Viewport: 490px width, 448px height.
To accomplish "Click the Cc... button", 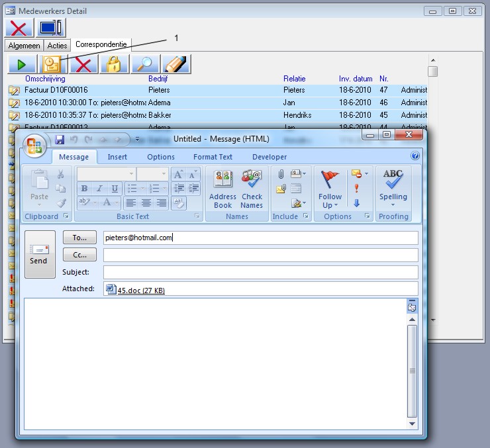I will (x=79, y=255).
